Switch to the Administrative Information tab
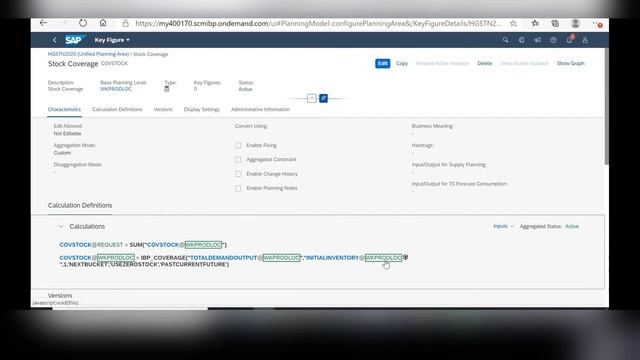640x360 pixels. tap(260, 109)
